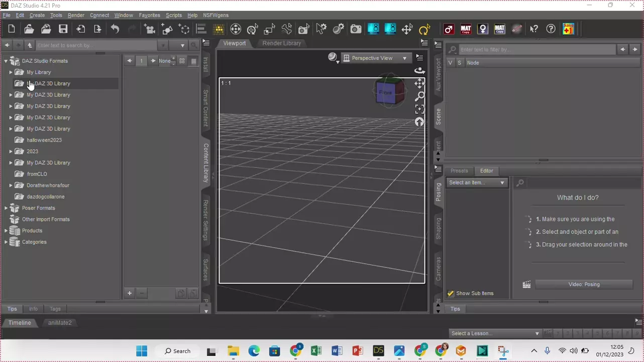Open the Select a Lesson dropdown

pyautogui.click(x=495, y=333)
